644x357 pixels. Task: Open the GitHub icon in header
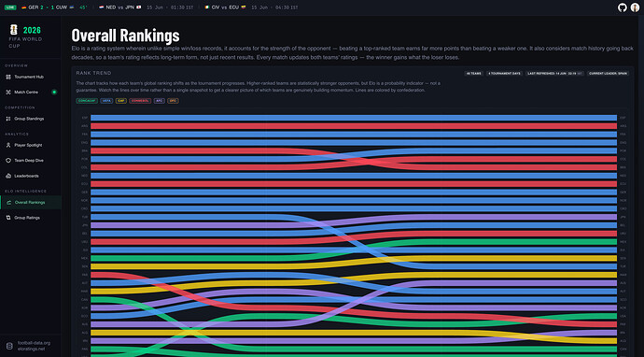pos(623,7)
